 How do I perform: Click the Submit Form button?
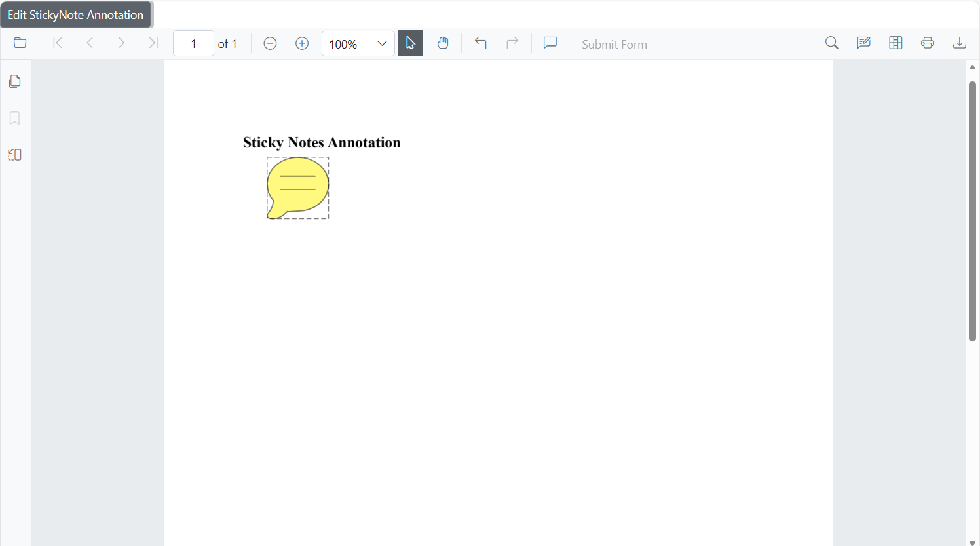(x=614, y=45)
